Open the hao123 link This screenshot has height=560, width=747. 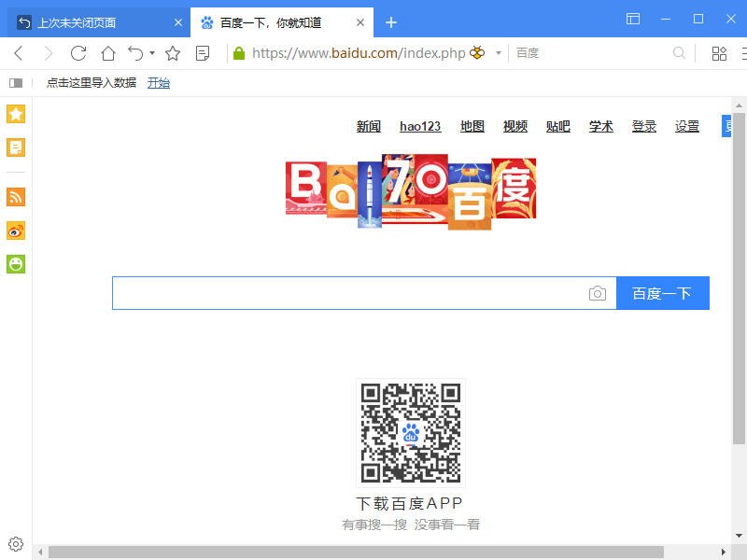coord(420,126)
